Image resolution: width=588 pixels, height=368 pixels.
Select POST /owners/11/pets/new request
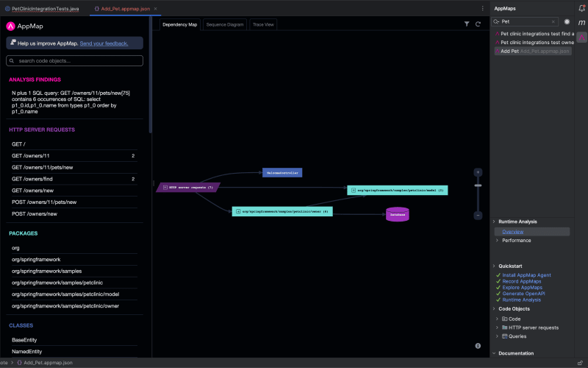[x=74, y=202]
